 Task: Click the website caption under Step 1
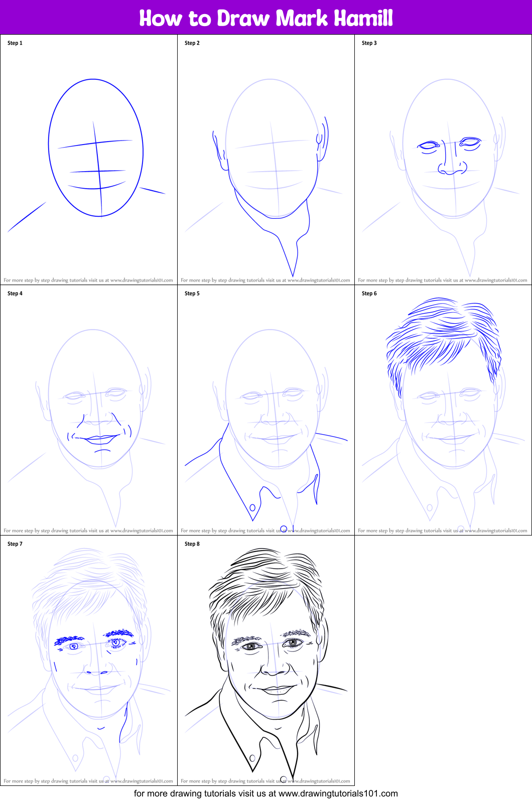(88, 281)
